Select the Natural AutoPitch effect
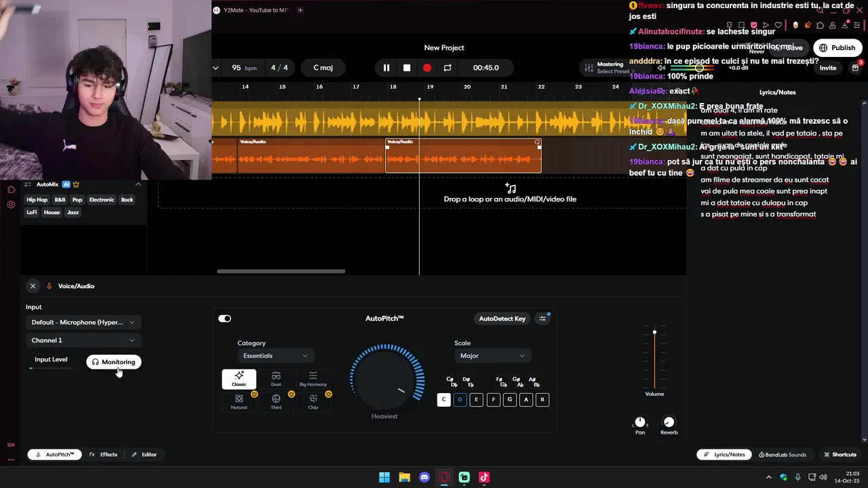Screen dimensions: 868x488 (x=239, y=402)
